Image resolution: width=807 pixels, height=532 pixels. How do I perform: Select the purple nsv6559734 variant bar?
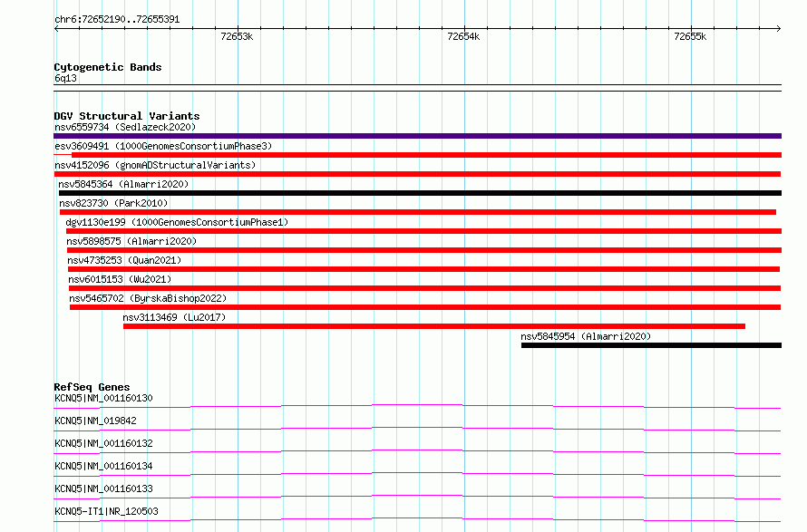point(417,136)
